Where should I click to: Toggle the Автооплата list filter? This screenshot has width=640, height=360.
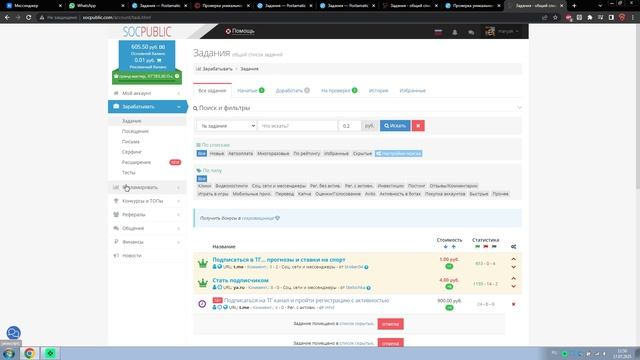pyautogui.click(x=240, y=153)
